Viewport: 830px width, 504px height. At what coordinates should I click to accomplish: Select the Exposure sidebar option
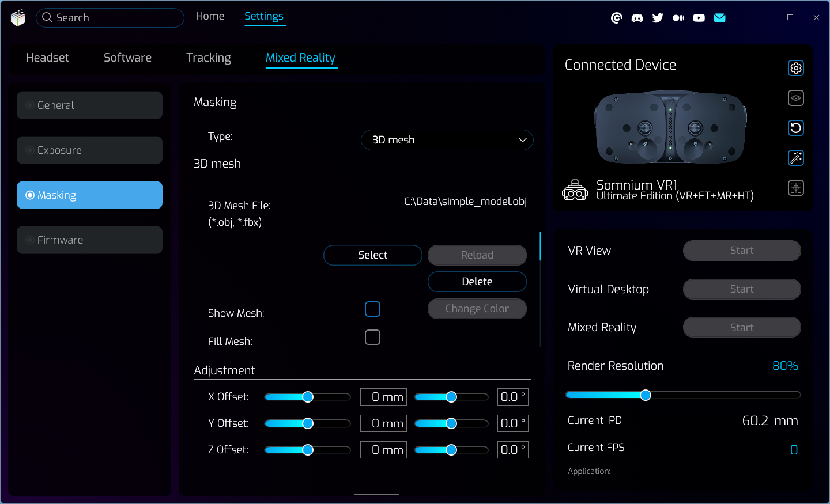89,150
